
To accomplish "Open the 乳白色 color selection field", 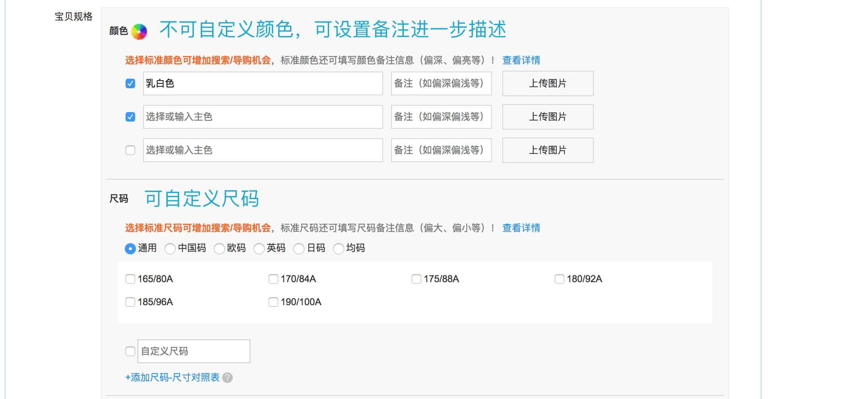I will (x=263, y=83).
